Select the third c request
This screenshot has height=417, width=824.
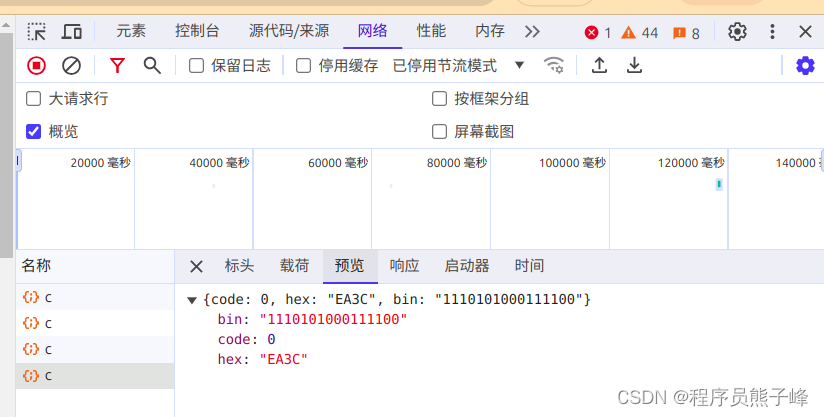95,349
